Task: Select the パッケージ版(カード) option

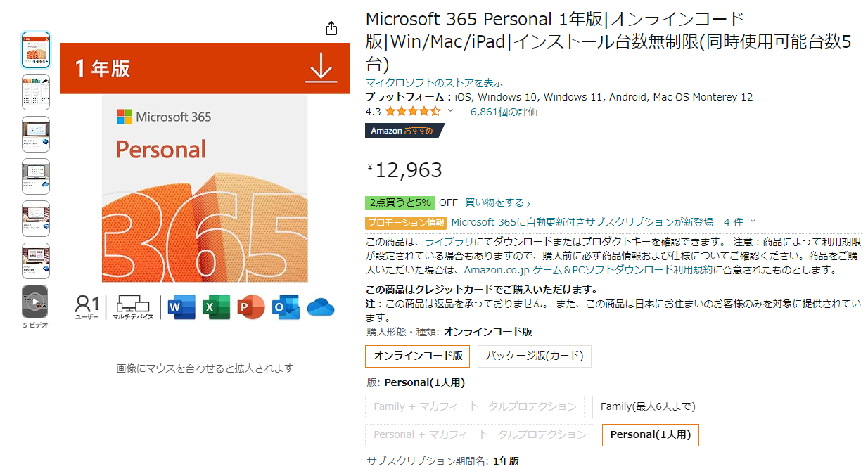Action: click(535, 356)
